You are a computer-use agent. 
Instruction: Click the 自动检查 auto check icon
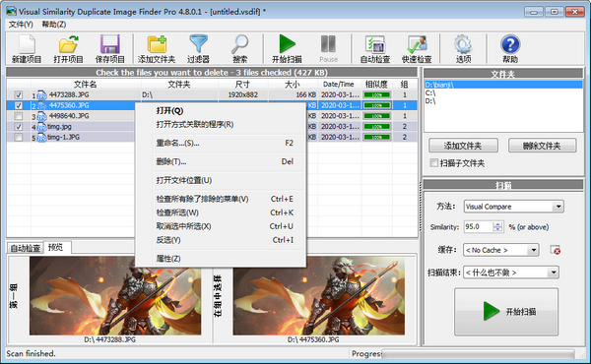click(375, 45)
